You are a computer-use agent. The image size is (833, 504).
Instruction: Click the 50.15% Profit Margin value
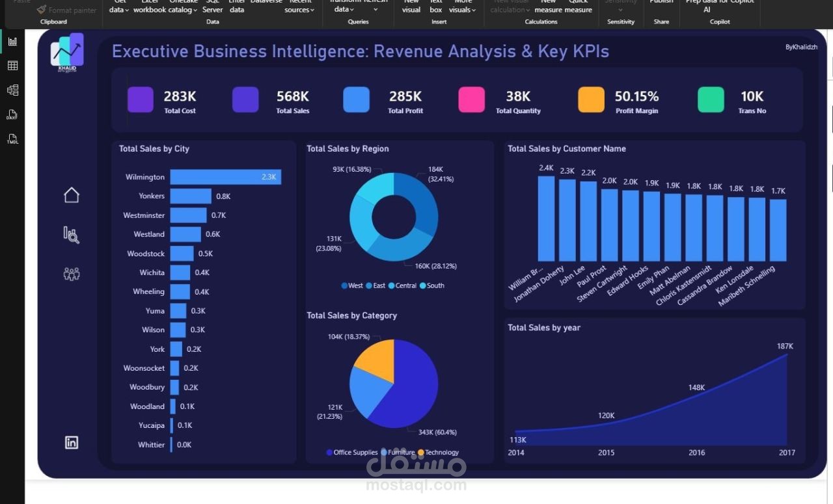(636, 96)
